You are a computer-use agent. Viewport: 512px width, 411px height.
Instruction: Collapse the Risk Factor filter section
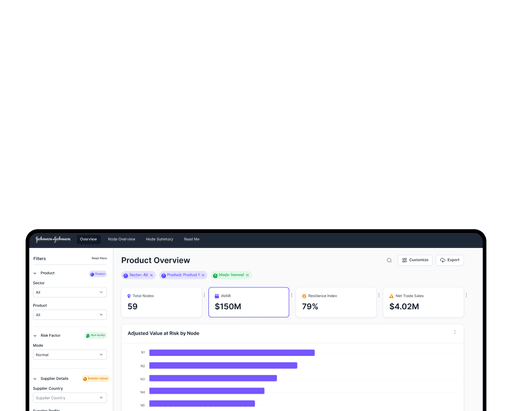[35, 336]
